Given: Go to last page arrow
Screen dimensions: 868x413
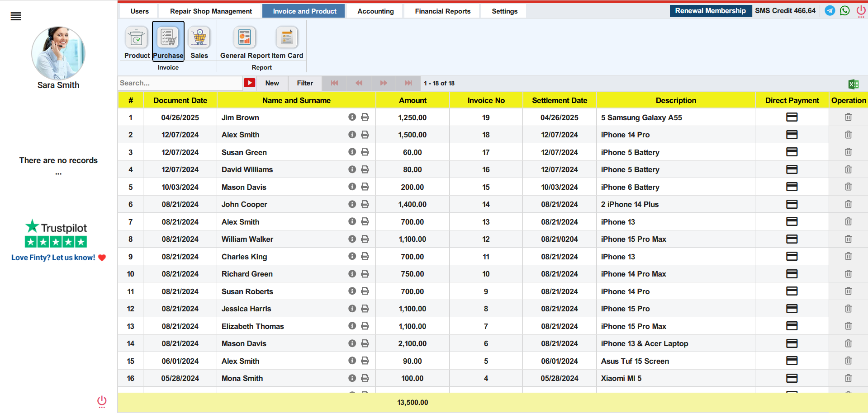Looking at the screenshot, I should click(x=408, y=83).
